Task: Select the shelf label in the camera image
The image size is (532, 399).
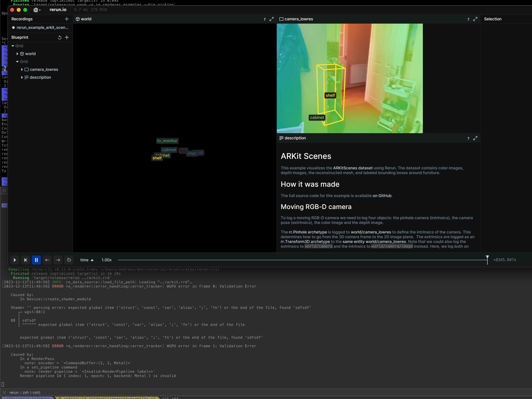Action: pyautogui.click(x=330, y=95)
